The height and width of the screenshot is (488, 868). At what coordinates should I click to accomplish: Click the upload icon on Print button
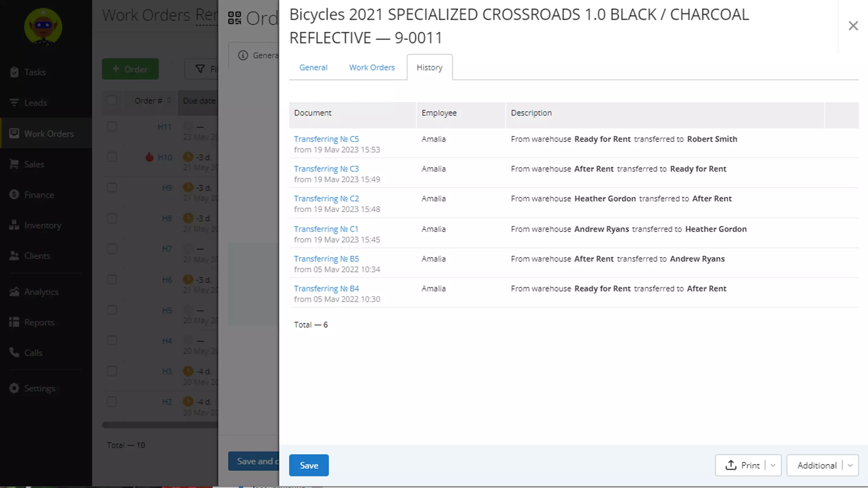click(731, 465)
